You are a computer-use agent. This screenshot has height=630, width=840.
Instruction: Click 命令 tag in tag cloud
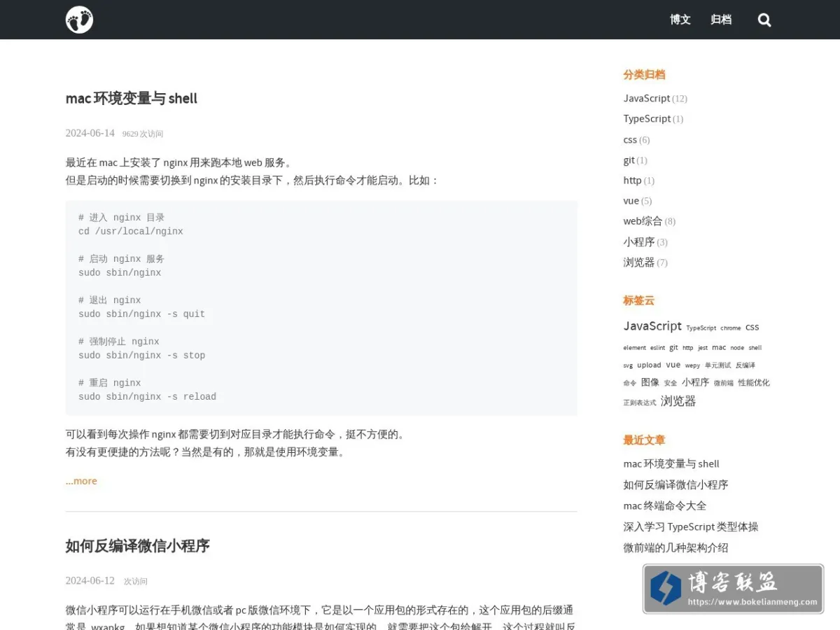[630, 383]
